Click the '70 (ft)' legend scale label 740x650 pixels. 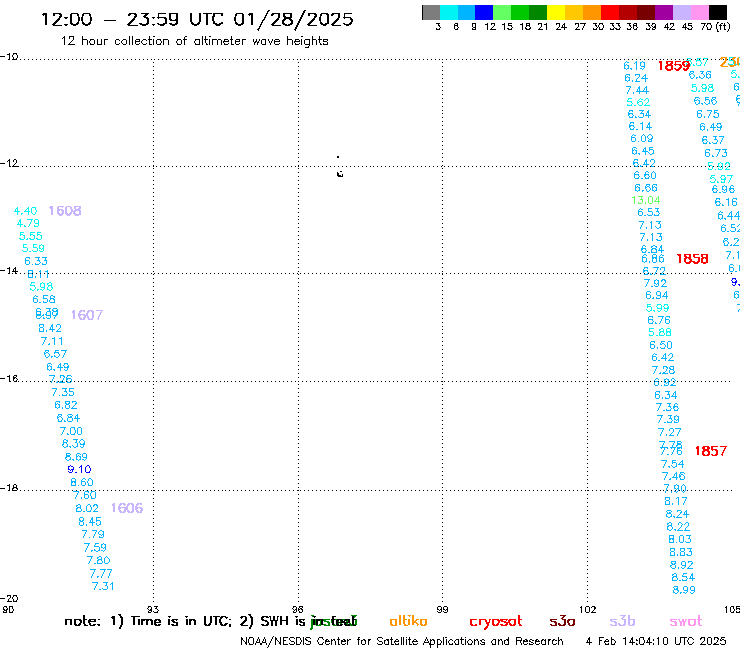coord(715,27)
